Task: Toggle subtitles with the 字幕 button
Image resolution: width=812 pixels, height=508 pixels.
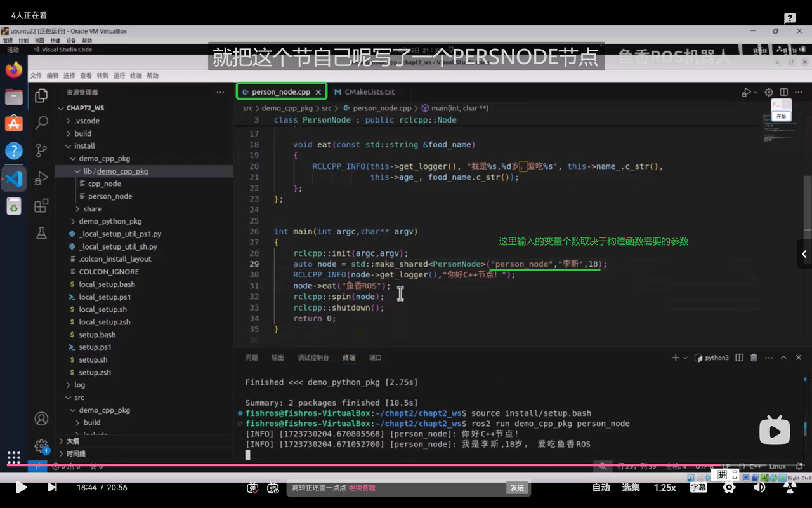Action: coord(697,487)
